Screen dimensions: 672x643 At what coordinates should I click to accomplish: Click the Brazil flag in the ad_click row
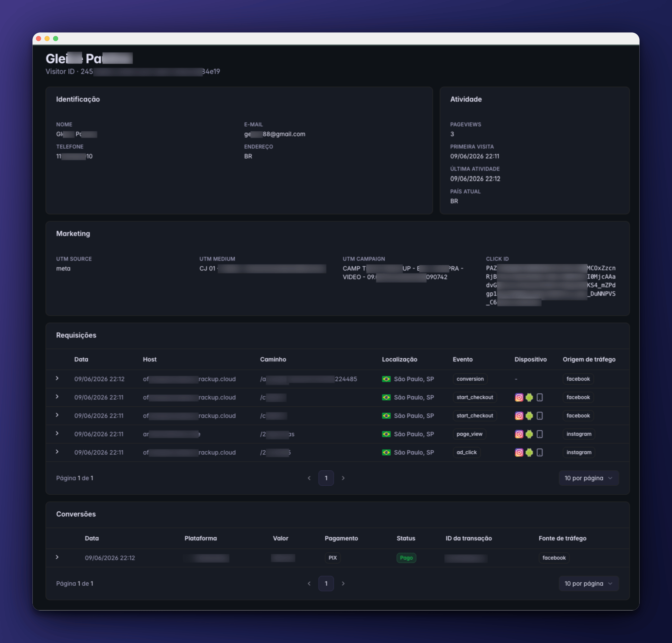point(386,453)
